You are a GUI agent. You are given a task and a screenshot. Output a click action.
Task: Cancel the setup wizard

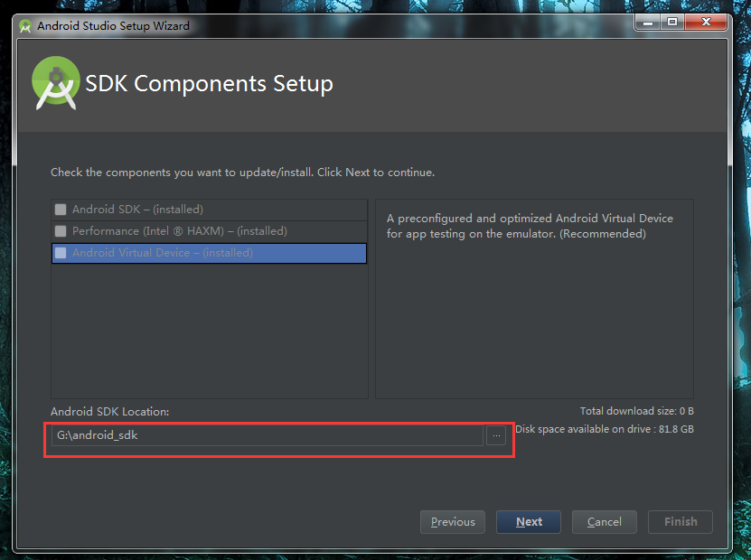click(605, 522)
